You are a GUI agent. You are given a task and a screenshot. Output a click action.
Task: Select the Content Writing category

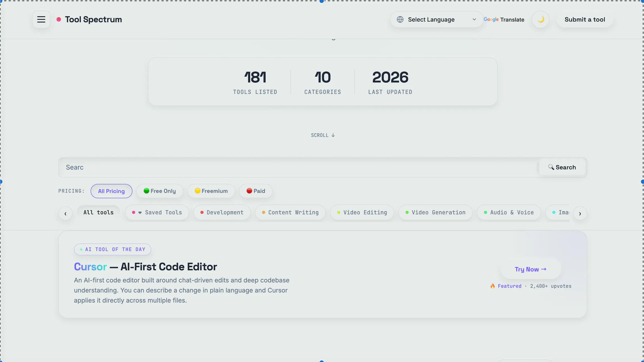tap(290, 212)
